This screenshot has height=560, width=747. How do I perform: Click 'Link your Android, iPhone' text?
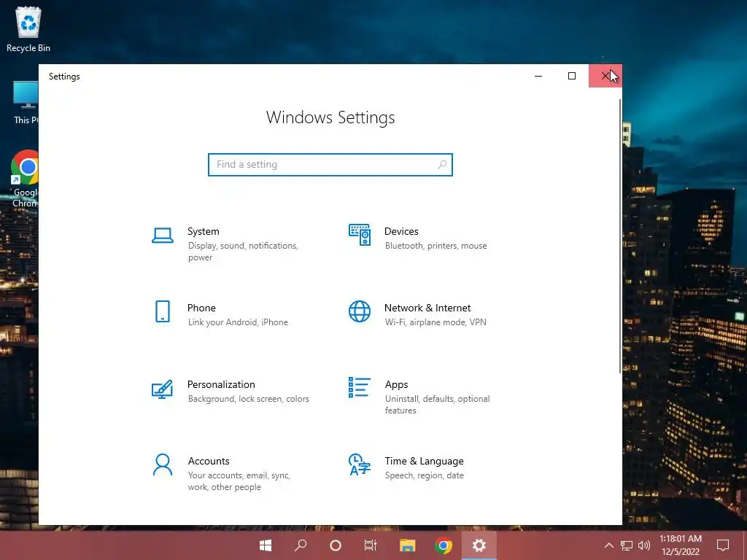pos(238,322)
